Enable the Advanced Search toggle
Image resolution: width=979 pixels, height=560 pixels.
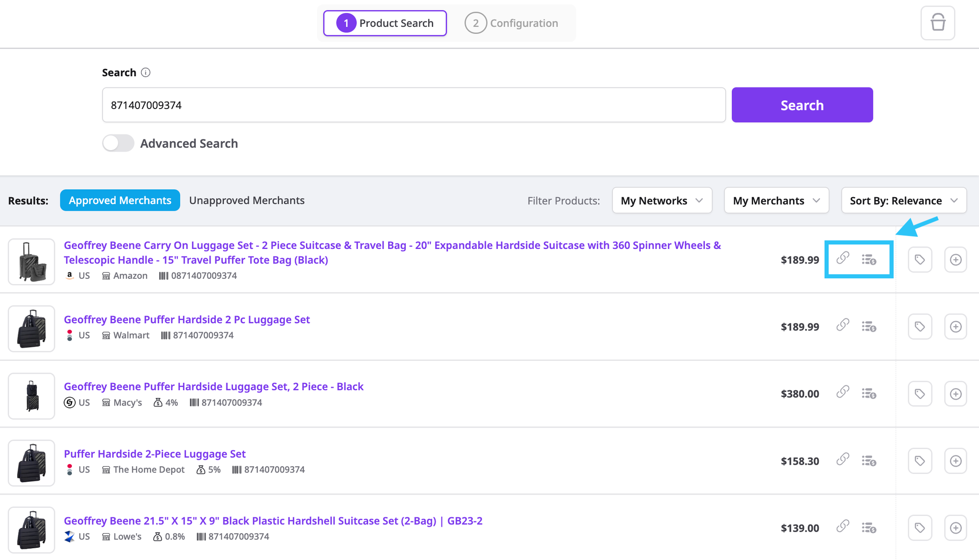(x=118, y=143)
